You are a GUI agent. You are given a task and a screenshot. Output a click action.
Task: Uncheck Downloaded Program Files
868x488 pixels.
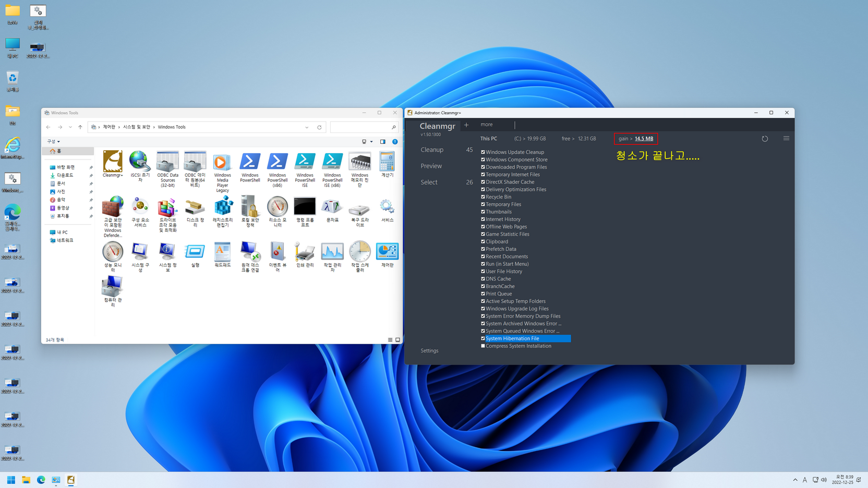click(x=483, y=167)
